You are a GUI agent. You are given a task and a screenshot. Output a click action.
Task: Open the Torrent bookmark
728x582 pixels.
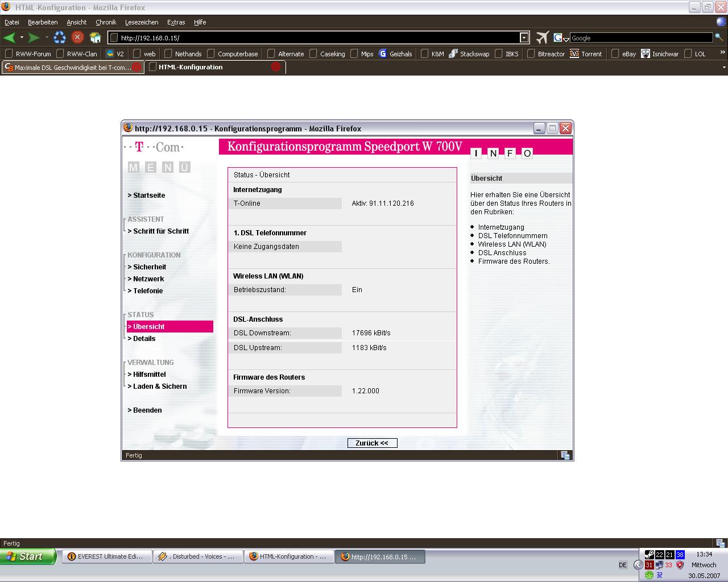click(586, 54)
